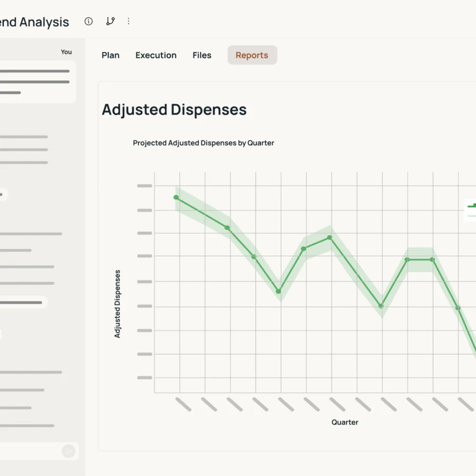Click the send arrow button in chat
Image resolution: width=476 pixels, height=476 pixels.
tap(68, 451)
